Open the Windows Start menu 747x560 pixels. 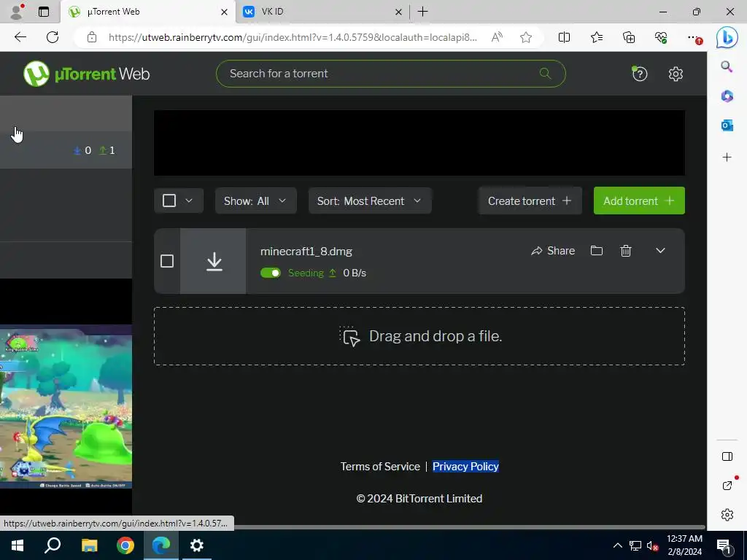[18, 545]
